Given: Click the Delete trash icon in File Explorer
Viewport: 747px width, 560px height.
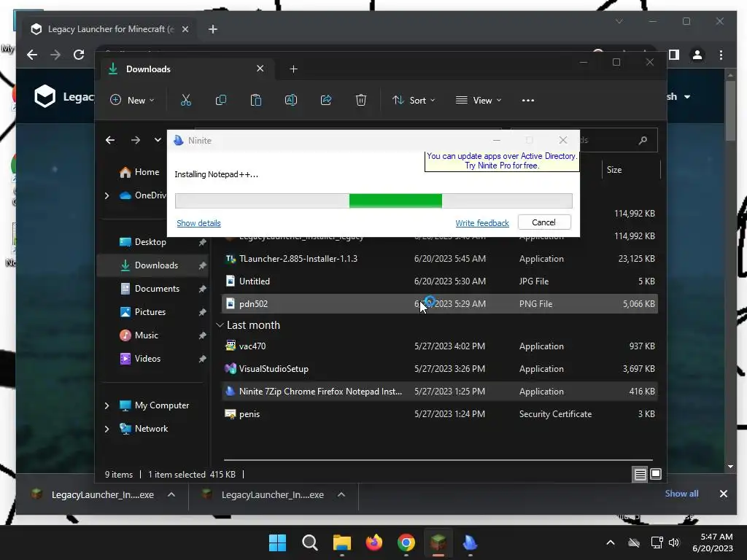Looking at the screenshot, I should (x=361, y=100).
